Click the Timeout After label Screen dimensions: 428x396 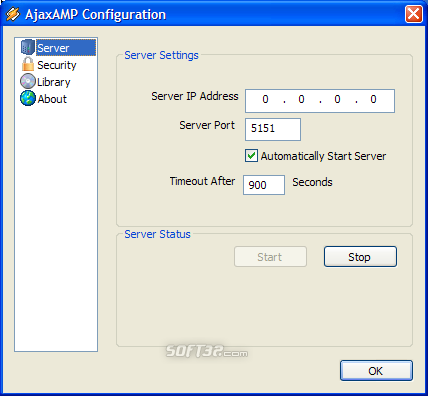click(202, 181)
